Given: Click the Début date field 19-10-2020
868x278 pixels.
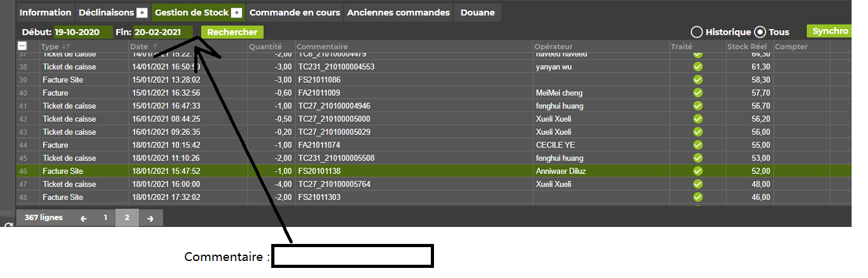Looking at the screenshot, I should (83, 32).
